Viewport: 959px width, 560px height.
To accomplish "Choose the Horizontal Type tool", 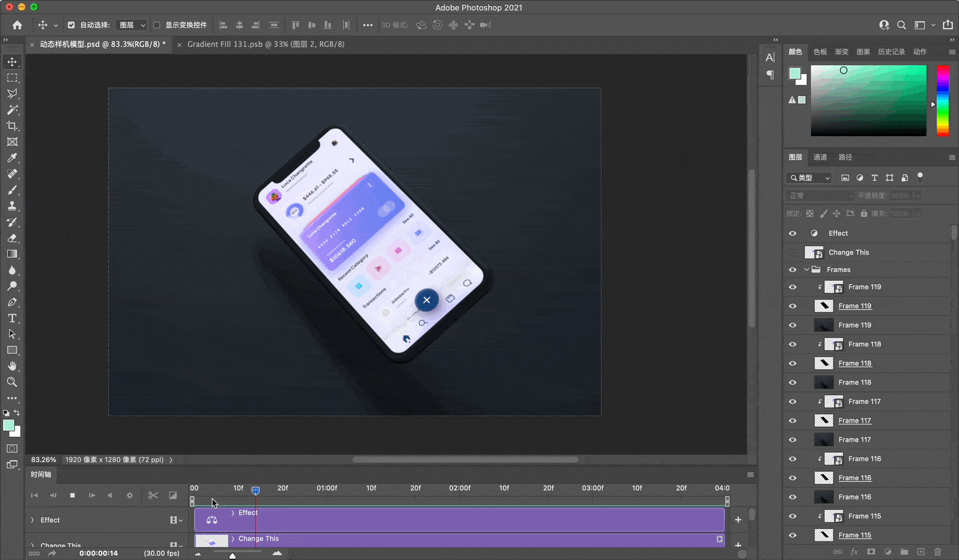I will click(x=12, y=318).
